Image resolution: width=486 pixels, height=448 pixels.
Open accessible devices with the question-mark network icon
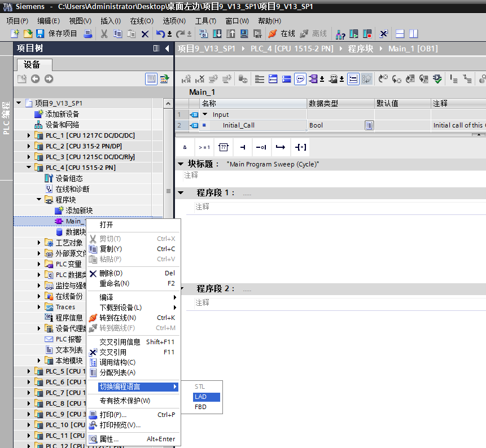(x=340, y=34)
